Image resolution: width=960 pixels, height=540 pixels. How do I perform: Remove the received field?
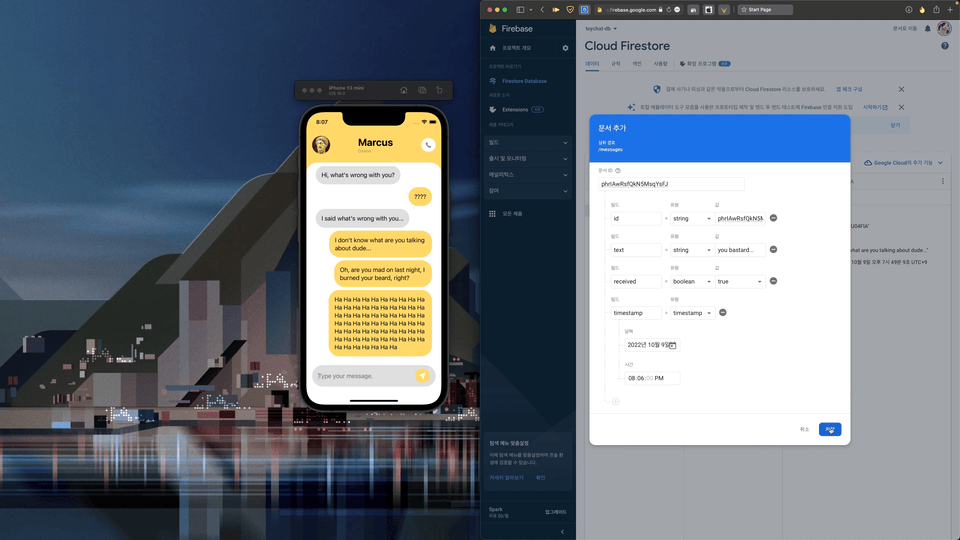click(x=773, y=281)
